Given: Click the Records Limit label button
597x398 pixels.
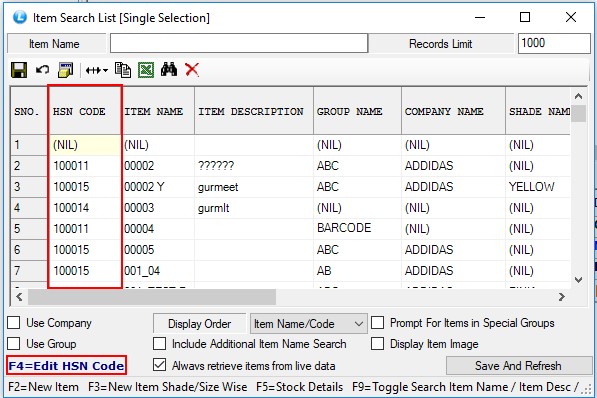Looking at the screenshot, I should click(441, 44).
